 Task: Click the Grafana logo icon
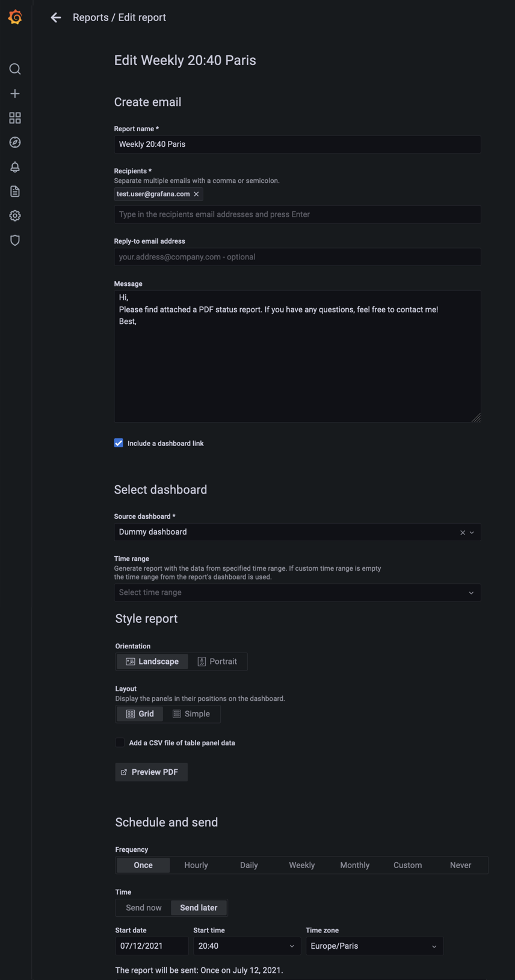(x=15, y=17)
